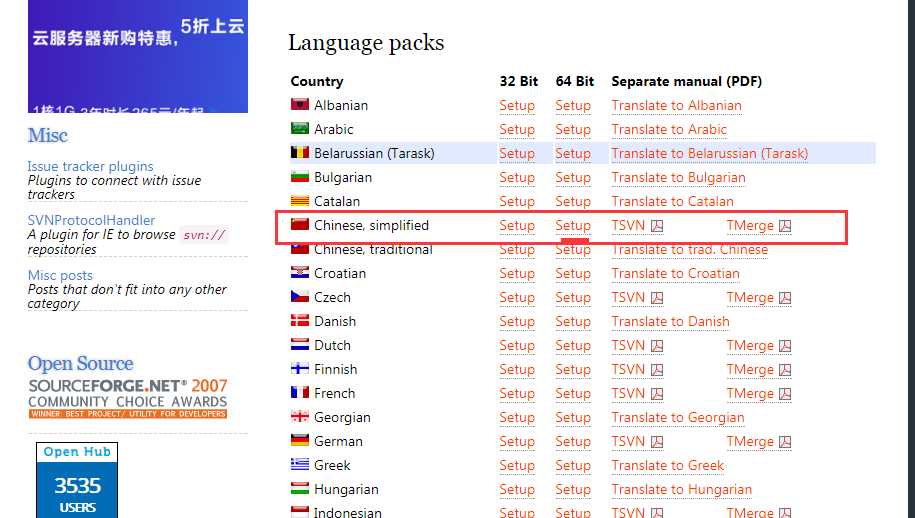Click the Hungarian flag icon
The width and height of the screenshot is (915, 518).
click(x=300, y=488)
